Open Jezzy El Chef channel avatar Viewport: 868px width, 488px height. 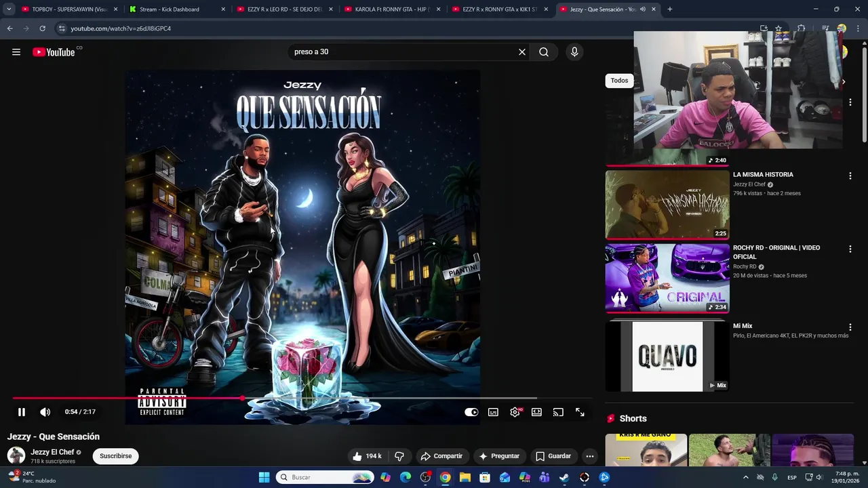tap(16, 455)
